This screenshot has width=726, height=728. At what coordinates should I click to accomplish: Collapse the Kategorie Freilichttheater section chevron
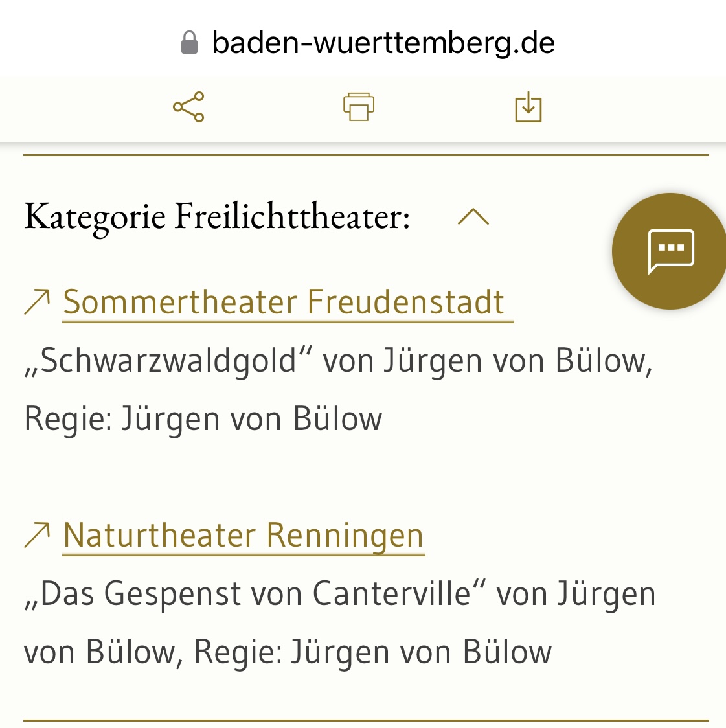473,216
